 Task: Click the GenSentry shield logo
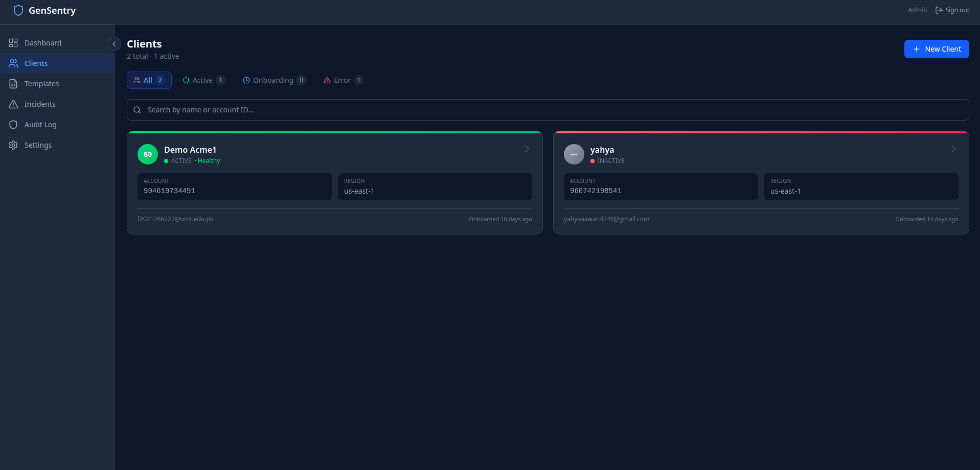[18, 10]
